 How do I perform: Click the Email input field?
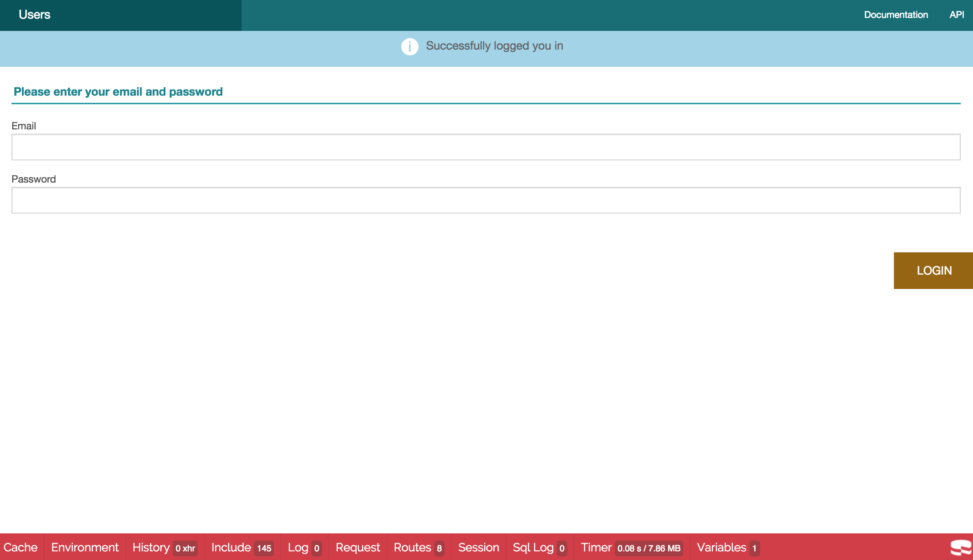click(486, 147)
